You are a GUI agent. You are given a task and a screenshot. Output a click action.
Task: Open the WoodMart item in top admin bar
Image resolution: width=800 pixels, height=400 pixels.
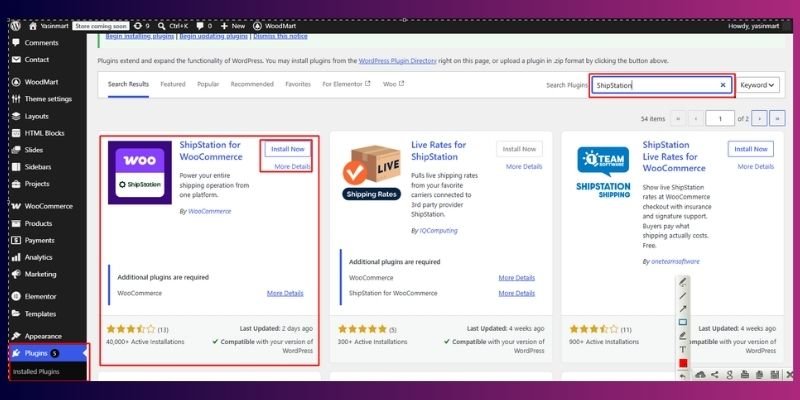(x=274, y=26)
